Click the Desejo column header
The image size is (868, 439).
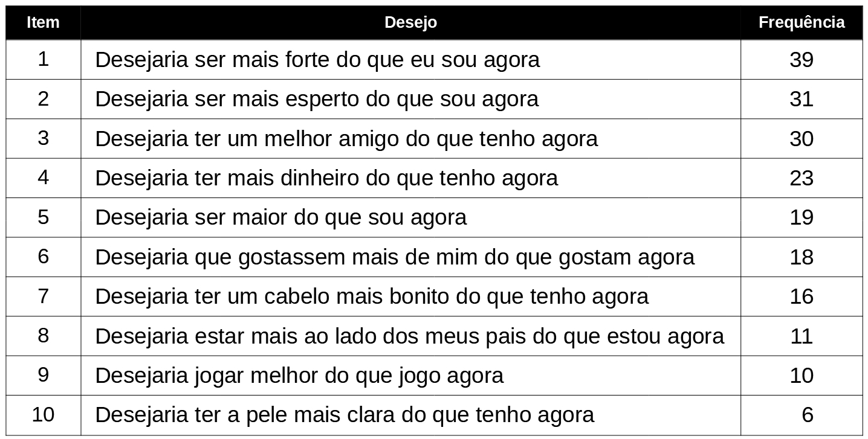(410, 23)
